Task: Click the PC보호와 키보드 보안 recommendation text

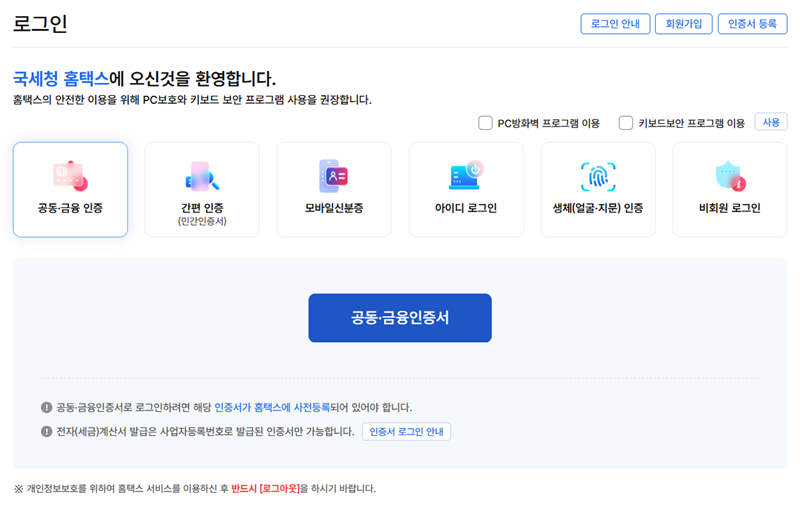Action: (x=192, y=100)
